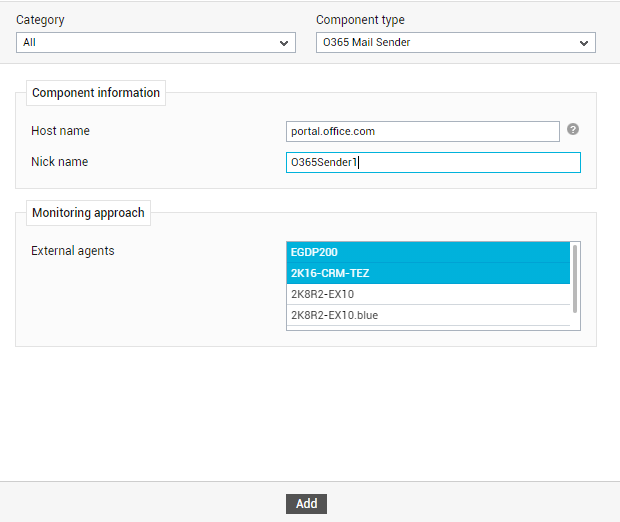Select 2K8R2-EX10 external agent
The height and width of the screenshot is (522, 620).
click(428, 294)
